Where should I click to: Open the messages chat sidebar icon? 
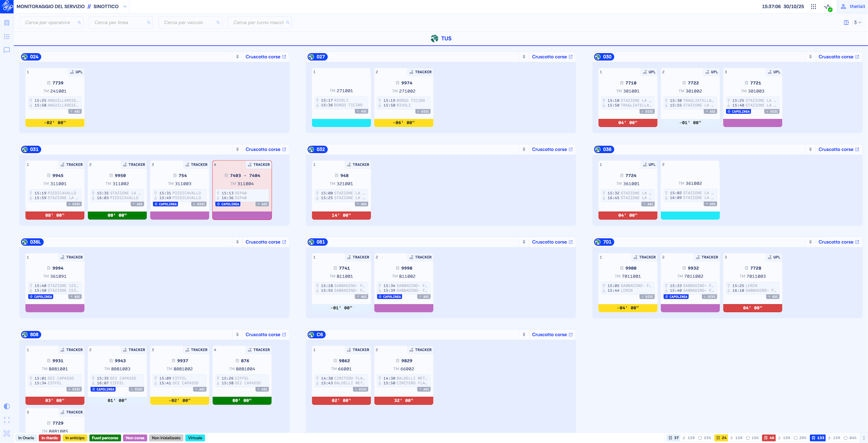click(7, 50)
